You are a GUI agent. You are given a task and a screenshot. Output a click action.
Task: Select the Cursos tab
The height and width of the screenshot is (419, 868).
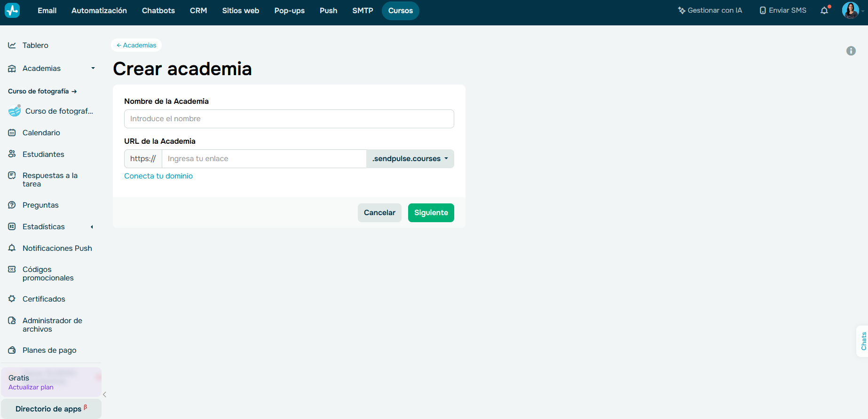(401, 10)
